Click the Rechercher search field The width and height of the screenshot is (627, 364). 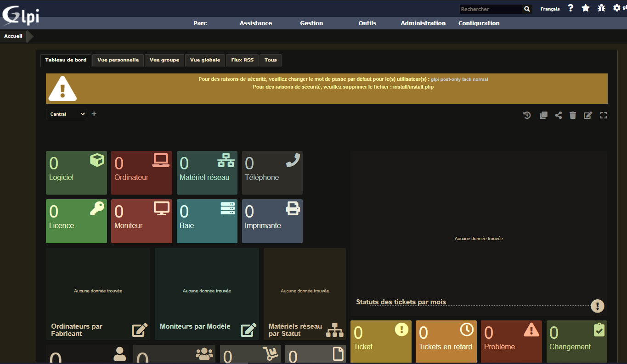tap(491, 9)
